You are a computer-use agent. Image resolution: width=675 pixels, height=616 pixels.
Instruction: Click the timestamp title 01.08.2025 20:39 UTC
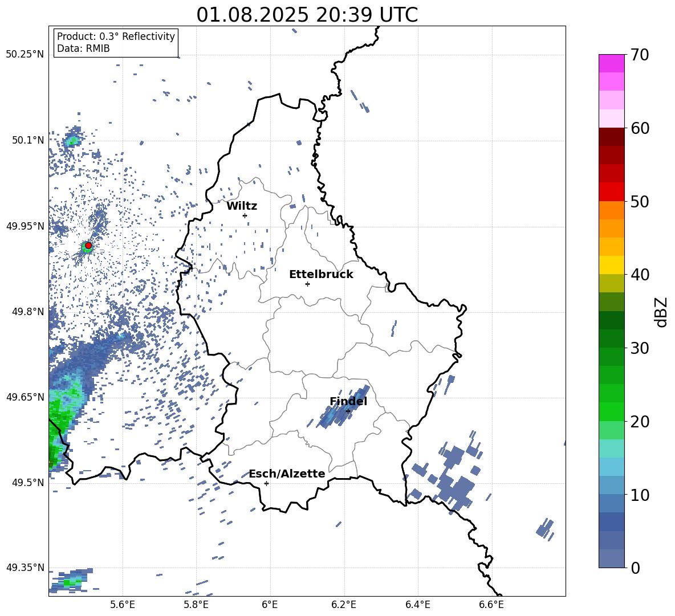[307, 15]
